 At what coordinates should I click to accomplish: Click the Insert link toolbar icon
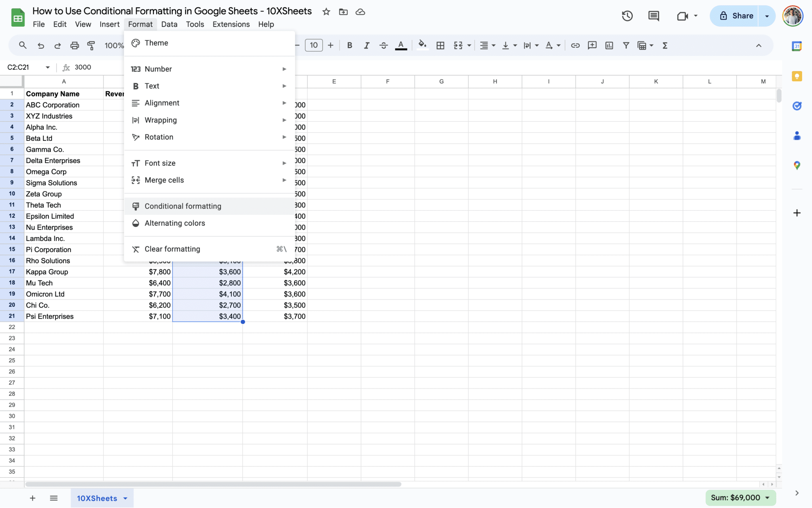[575, 46]
